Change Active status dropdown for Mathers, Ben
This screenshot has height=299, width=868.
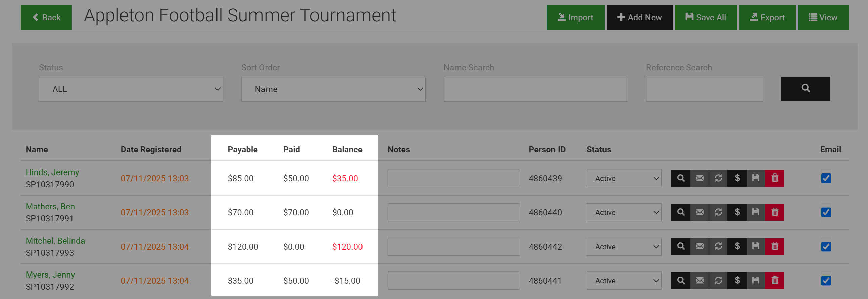(624, 212)
